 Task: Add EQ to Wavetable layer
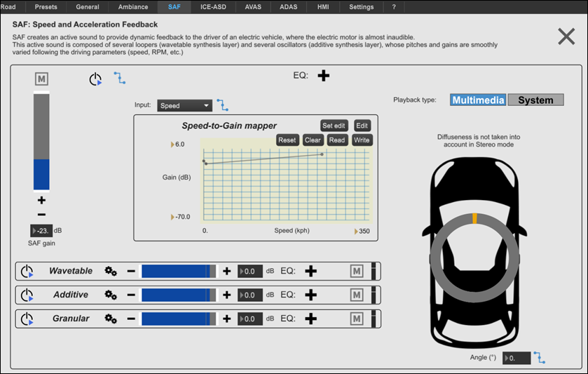310,271
